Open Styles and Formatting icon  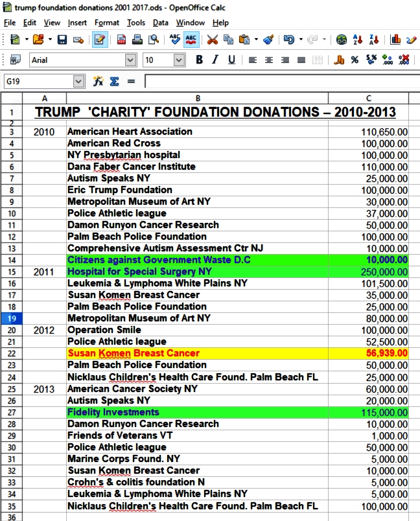(16, 60)
